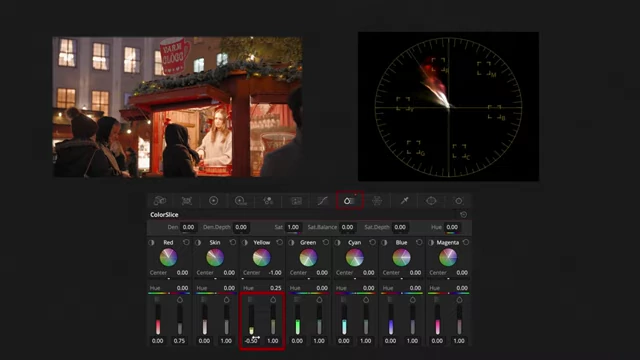Open the Motion Effects palette
640x360 pixels.
point(296,200)
